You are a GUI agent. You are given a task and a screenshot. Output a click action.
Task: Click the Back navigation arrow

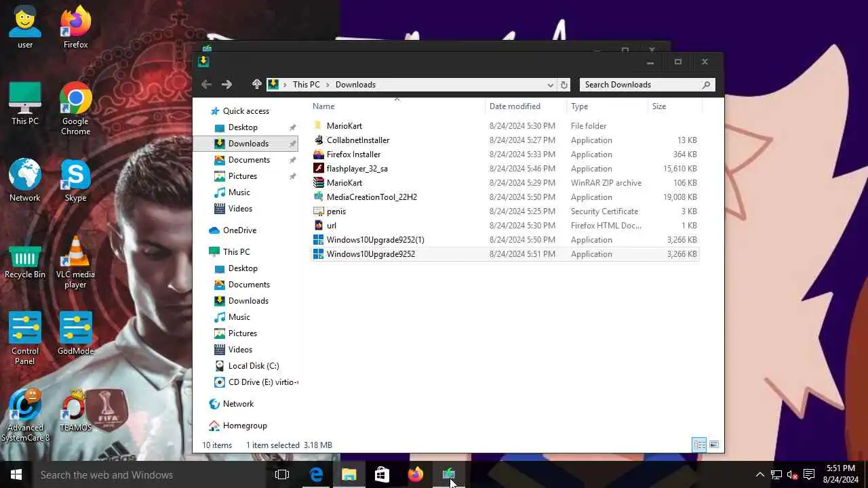(x=206, y=85)
